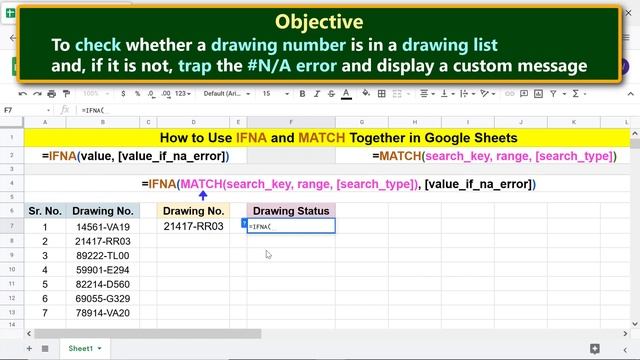This screenshot has height=360, width=640.
Task: Click row header 10
Action: pyautogui.click(x=12, y=269)
